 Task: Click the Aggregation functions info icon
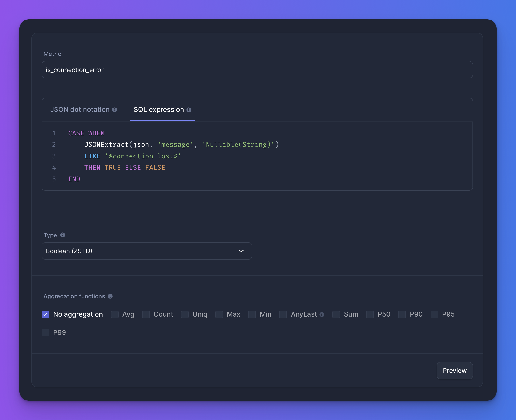coord(110,296)
